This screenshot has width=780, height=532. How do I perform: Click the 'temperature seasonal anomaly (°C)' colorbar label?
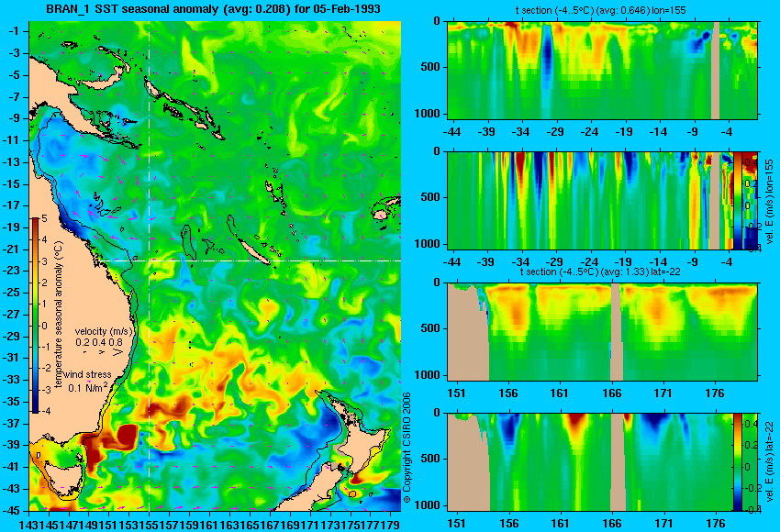click(x=58, y=316)
